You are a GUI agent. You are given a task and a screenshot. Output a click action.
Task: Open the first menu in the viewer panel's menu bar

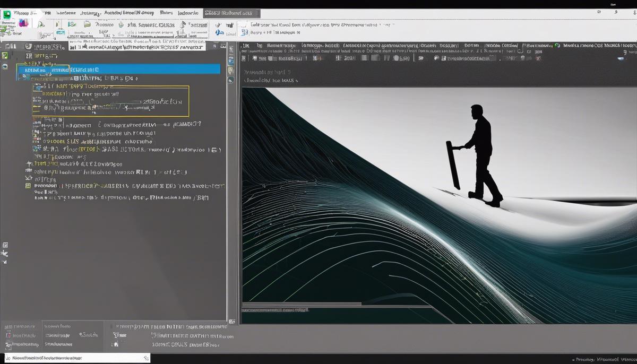(x=246, y=46)
